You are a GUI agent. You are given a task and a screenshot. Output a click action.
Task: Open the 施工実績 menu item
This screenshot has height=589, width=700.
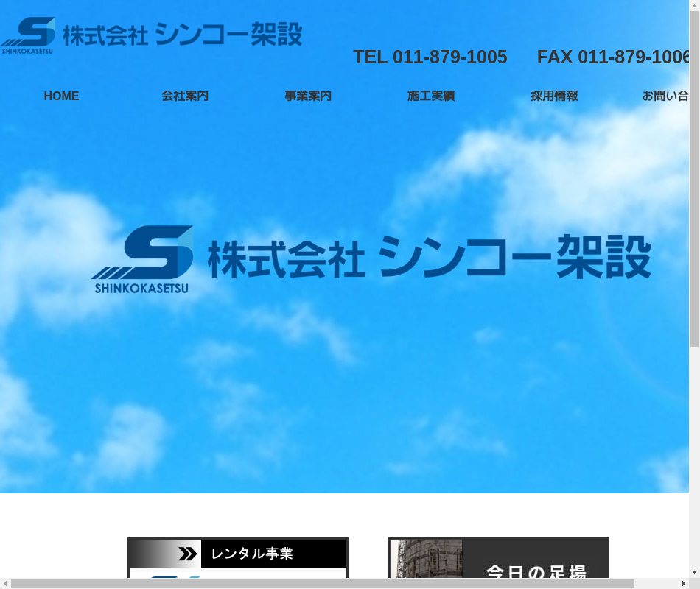431,96
